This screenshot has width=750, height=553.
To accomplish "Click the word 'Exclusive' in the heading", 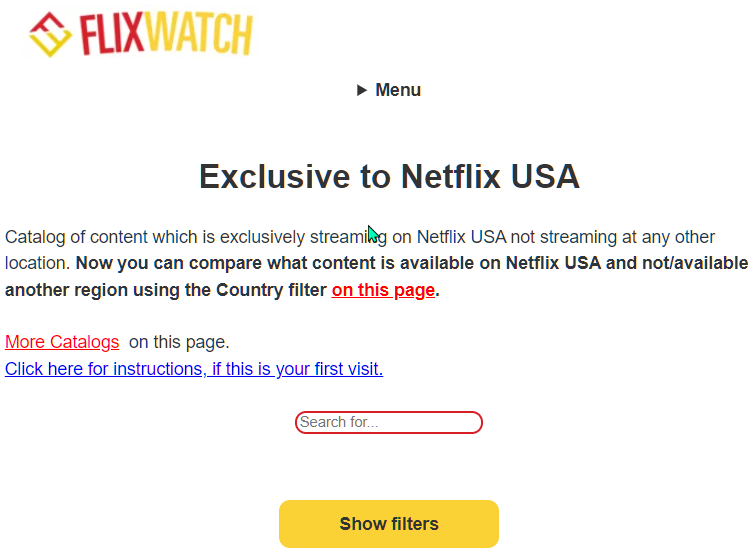I will tap(275, 177).
